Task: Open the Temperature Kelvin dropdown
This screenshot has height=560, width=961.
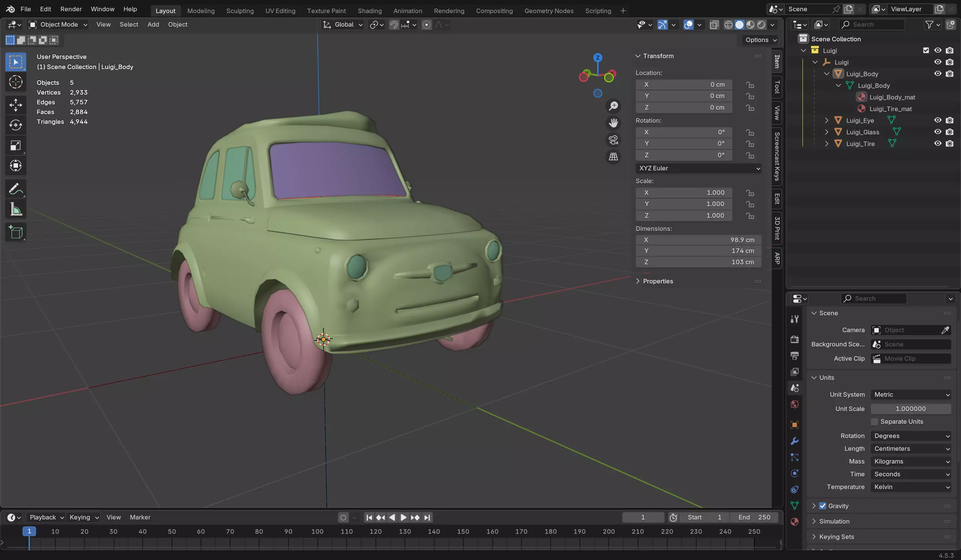Action: pyautogui.click(x=911, y=487)
